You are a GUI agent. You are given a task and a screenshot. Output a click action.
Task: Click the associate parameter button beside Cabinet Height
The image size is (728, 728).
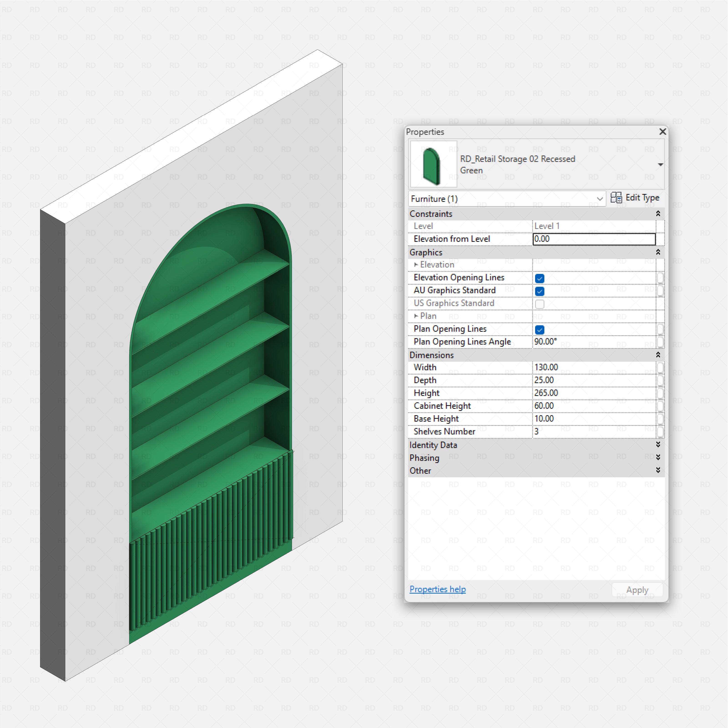click(661, 406)
